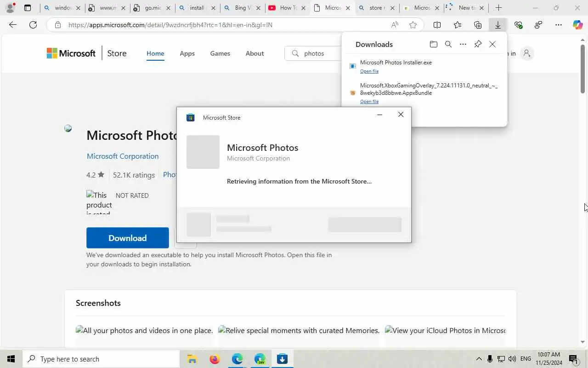
Task: Open File Explorer from the taskbar
Action: [192, 359]
